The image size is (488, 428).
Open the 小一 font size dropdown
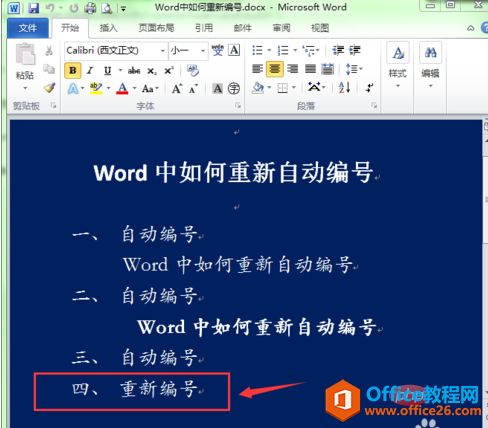point(203,51)
